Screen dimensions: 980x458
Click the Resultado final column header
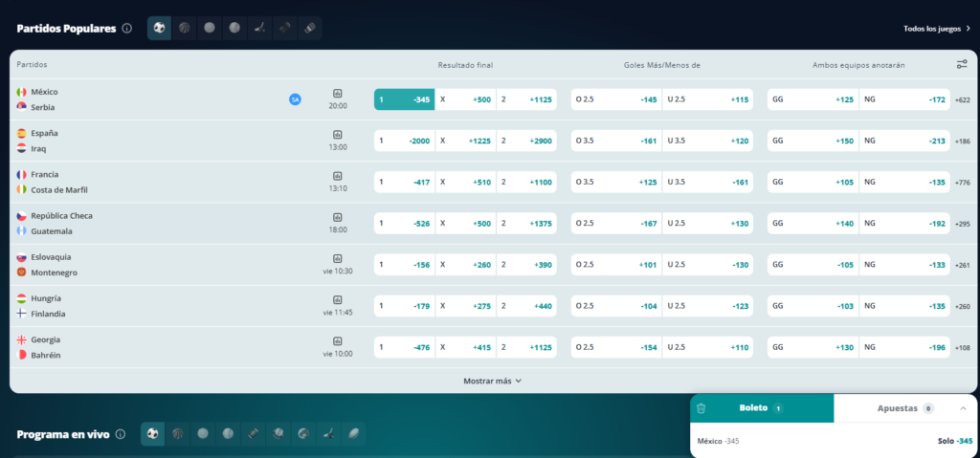point(466,65)
